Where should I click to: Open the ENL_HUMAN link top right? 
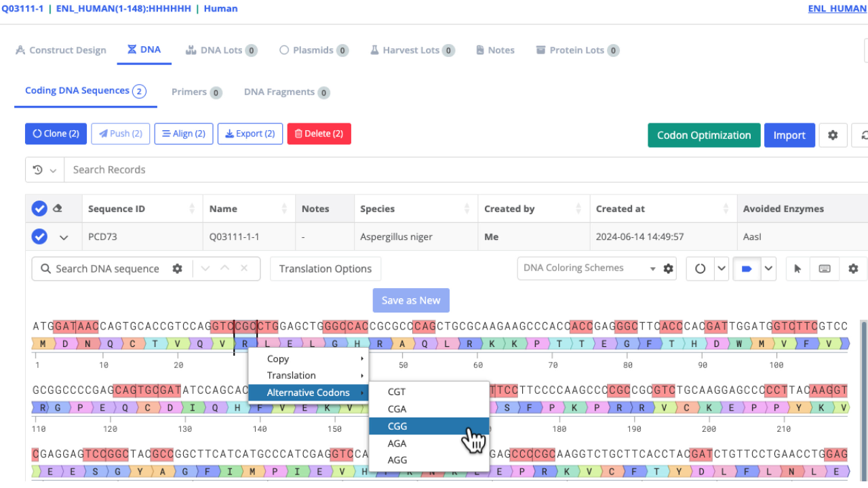[x=837, y=8]
